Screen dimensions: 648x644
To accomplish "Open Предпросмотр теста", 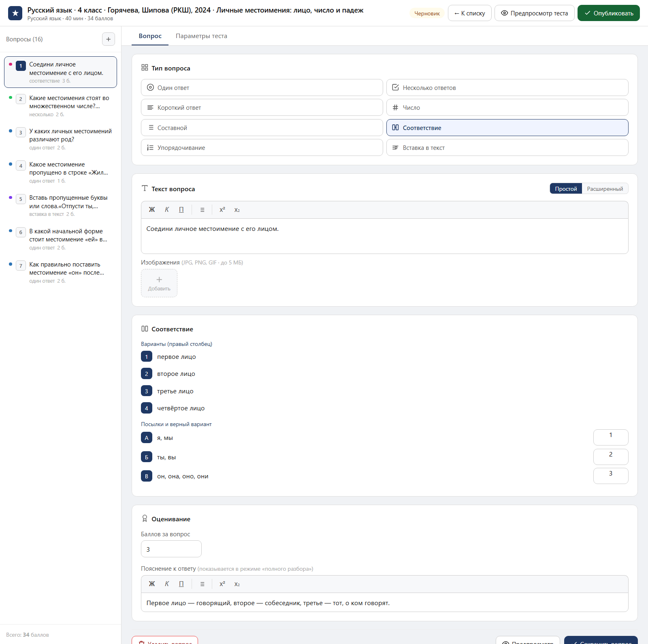I will click(535, 13).
